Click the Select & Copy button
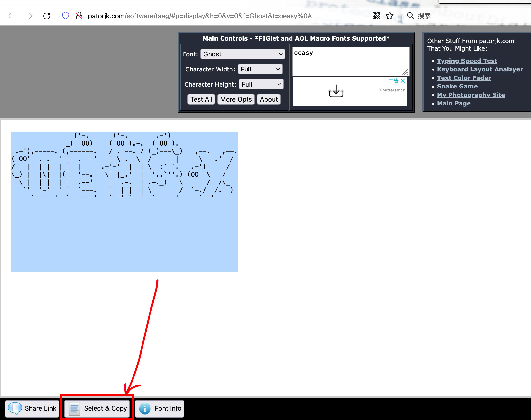The height and width of the screenshot is (420, 531). pos(97,408)
